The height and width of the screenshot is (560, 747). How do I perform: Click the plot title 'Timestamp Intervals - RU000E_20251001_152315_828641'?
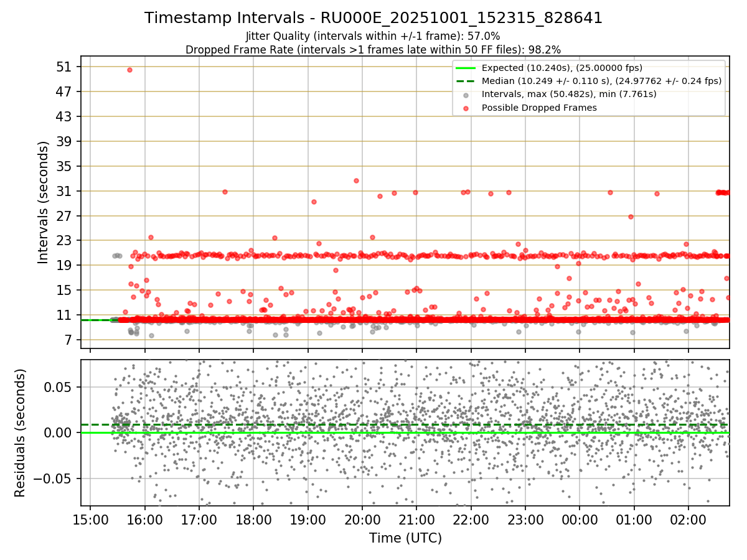pyautogui.click(x=374, y=18)
